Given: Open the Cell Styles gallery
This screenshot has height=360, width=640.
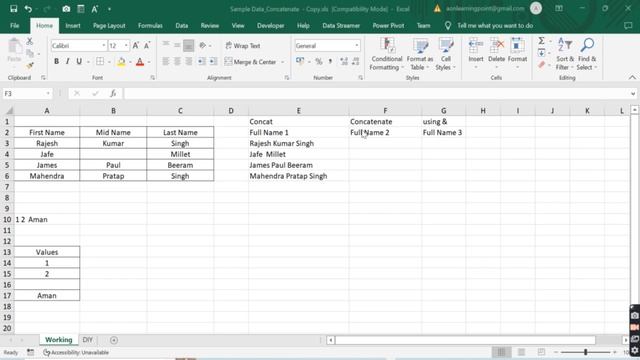Looking at the screenshot, I should (x=445, y=54).
